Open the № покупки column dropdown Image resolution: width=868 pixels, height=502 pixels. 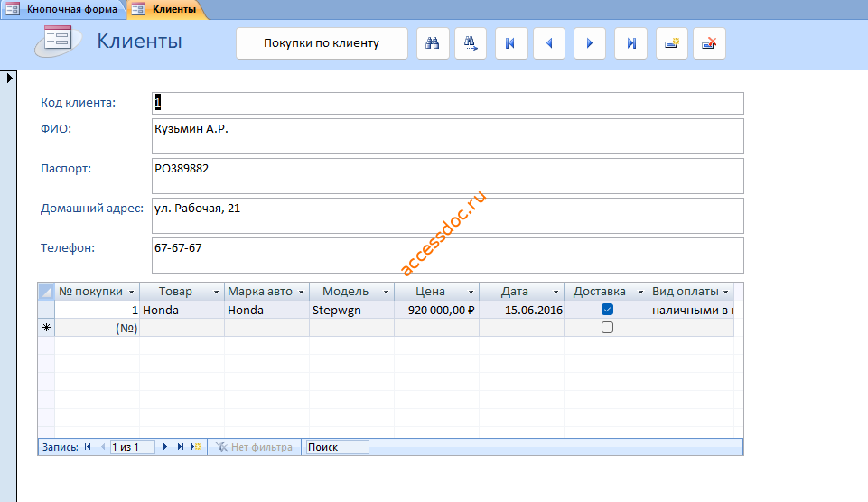pos(131,292)
